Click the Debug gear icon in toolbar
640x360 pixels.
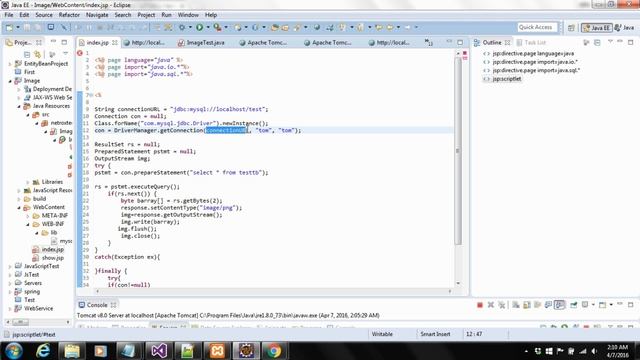tap(182, 27)
